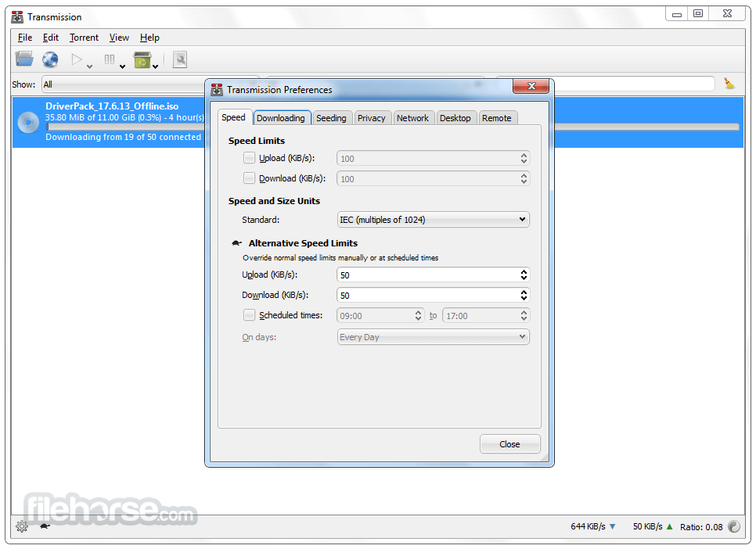This screenshot has width=756, height=549.
Task: Open torrent properties toolbar icon
Action: click(x=180, y=59)
